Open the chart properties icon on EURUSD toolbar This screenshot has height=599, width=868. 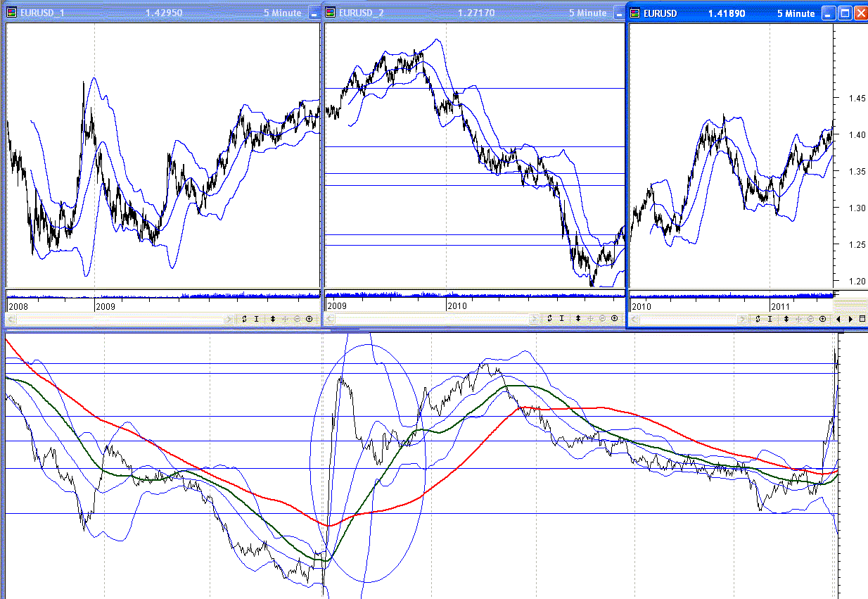pyautogui.click(x=862, y=319)
